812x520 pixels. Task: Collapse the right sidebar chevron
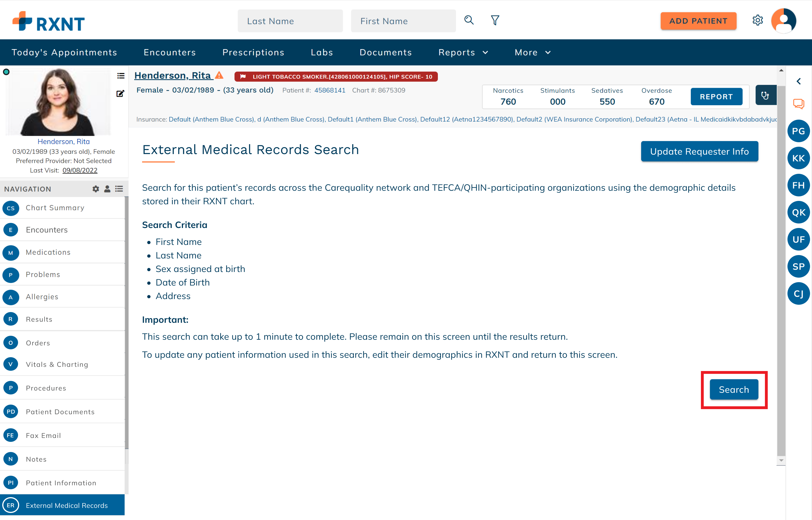798,81
